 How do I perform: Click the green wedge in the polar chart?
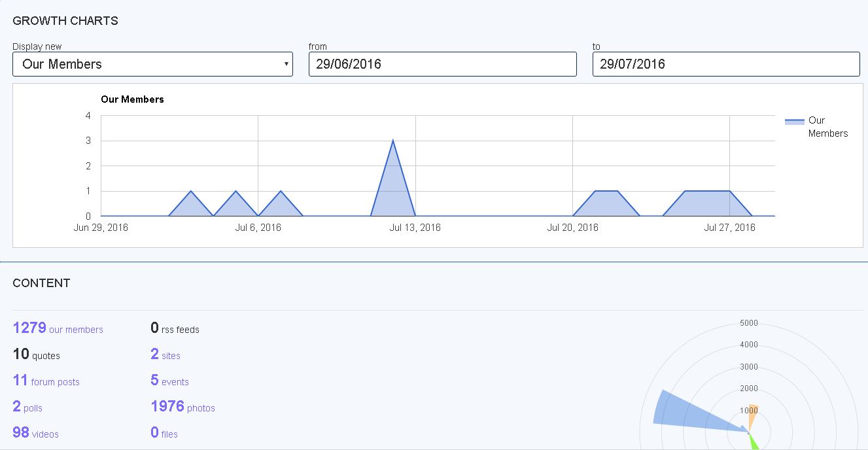755,442
